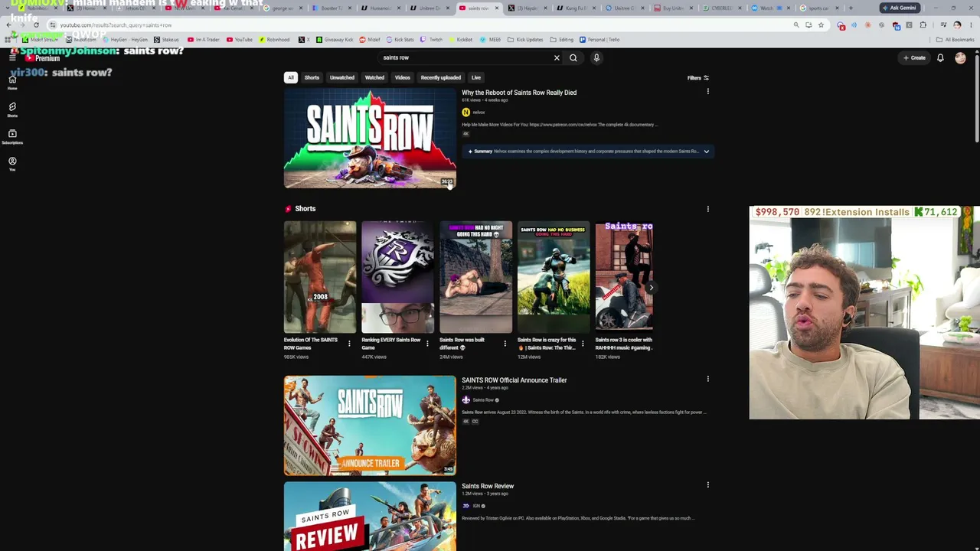Open more options for the Shorts shelf
This screenshot has height=551, width=980.
[707, 208]
